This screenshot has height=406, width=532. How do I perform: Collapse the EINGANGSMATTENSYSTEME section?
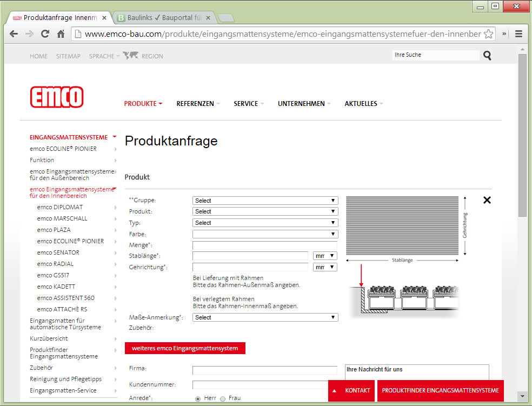tap(114, 137)
